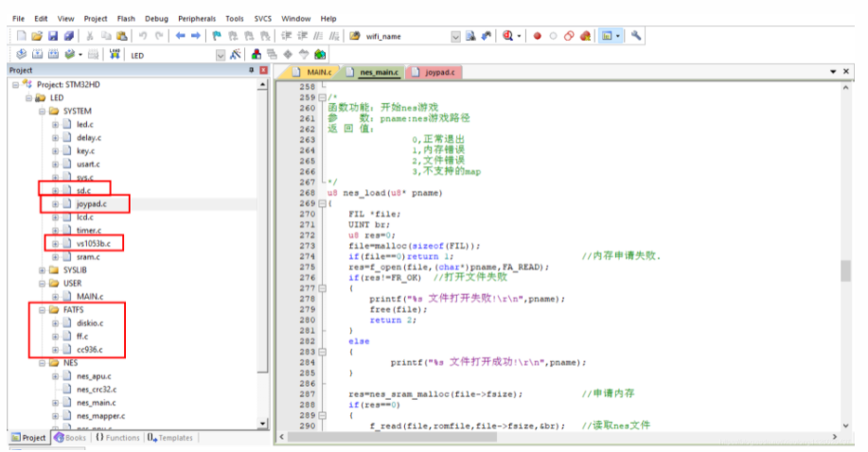Expand the joypad.c tree node
Screen dimensions: 868x452
tap(55, 203)
